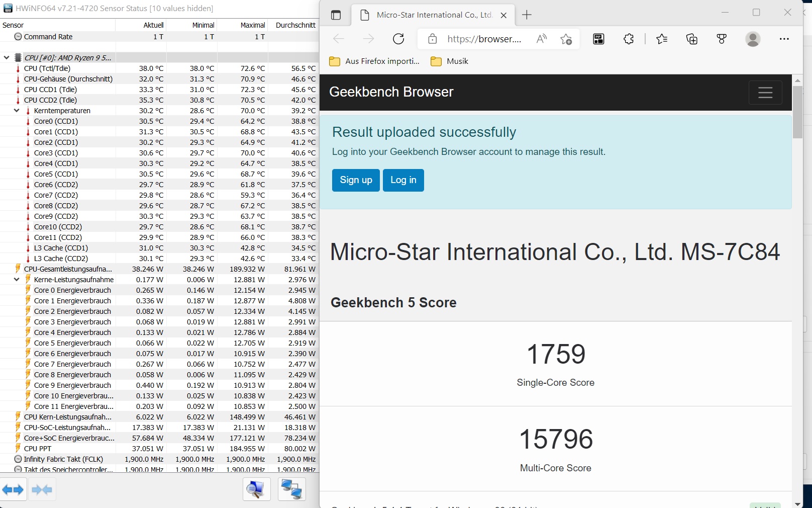
Task: Click Minimal column header
Action: pyautogui.click(x=192, y=25)
